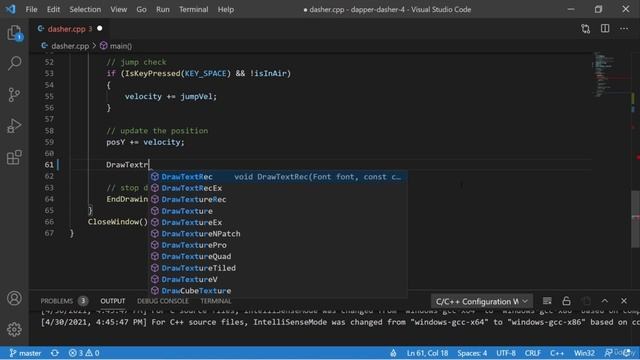Viewport: 640px width, 360px height.
Task: Open the Run menu
Action: [162, 9]
